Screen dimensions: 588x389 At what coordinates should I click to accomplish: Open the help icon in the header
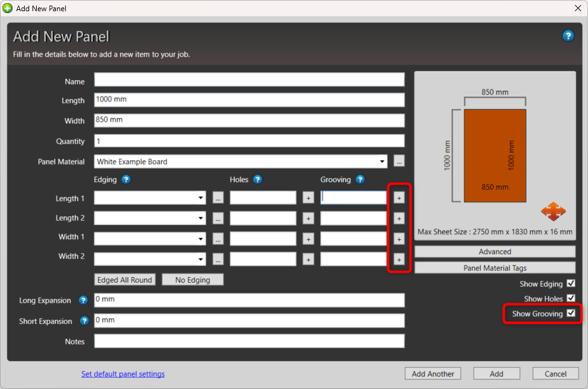click(x=568, y=36)
